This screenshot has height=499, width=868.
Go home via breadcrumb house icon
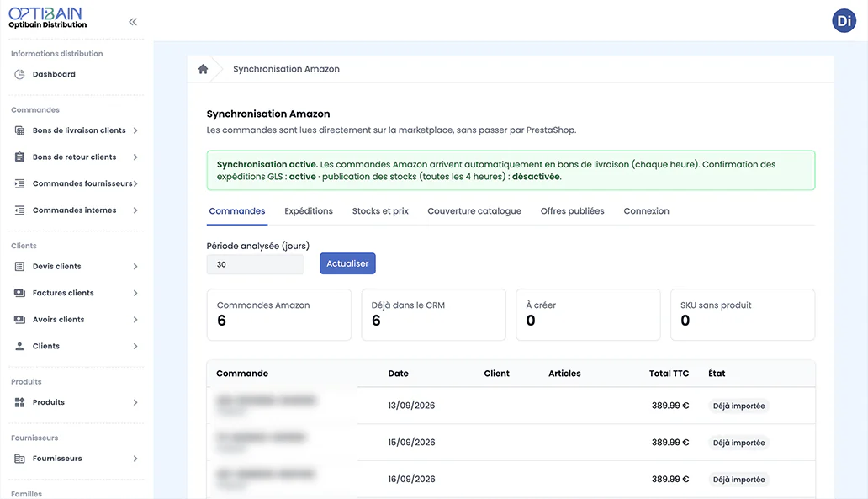(x=204, y=69)
